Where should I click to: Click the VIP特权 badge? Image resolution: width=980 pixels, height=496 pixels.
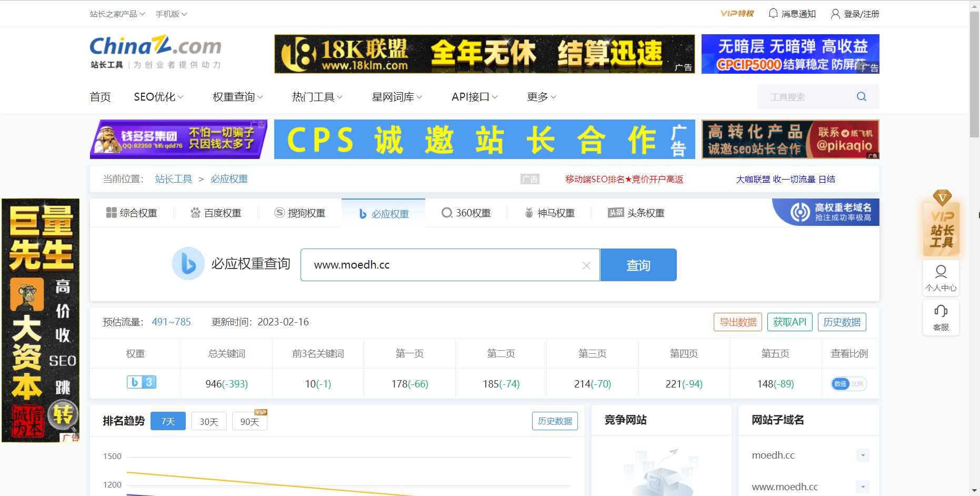[737, 14]
